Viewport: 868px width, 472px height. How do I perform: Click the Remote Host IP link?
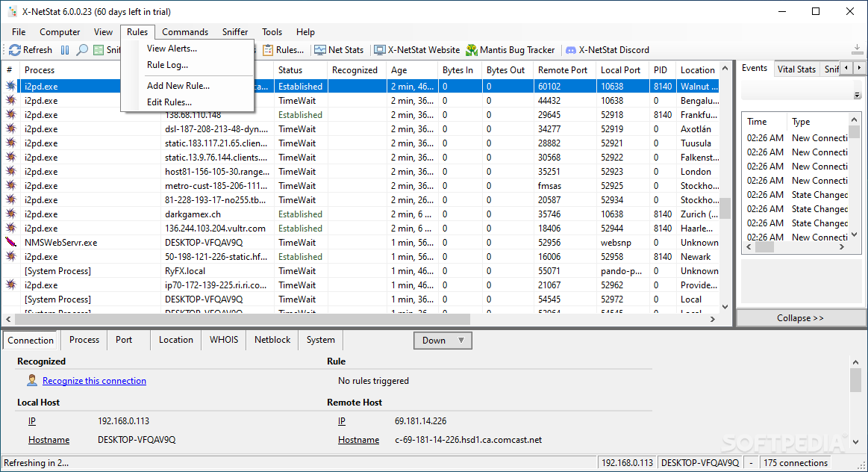pyautogui.click(x=342, y=421)
